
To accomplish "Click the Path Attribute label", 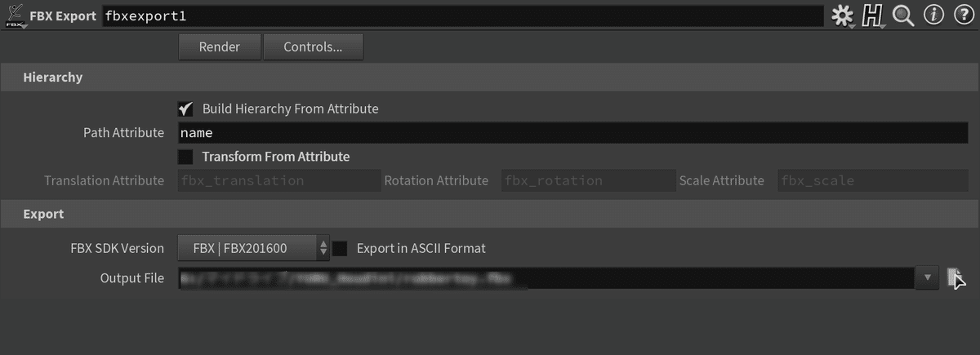I will [x=123, y=132].
